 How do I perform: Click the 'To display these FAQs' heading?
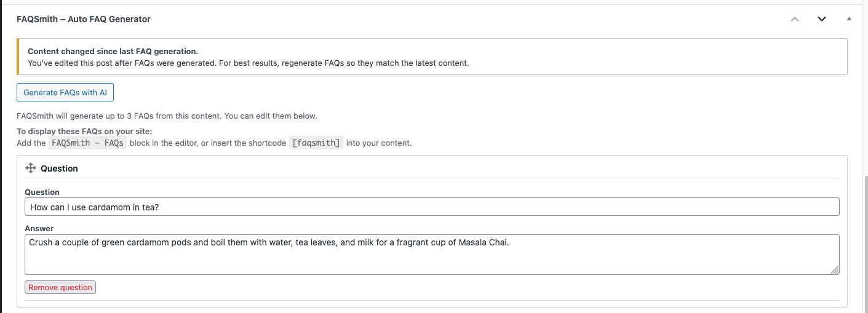(x=84, y=132)
